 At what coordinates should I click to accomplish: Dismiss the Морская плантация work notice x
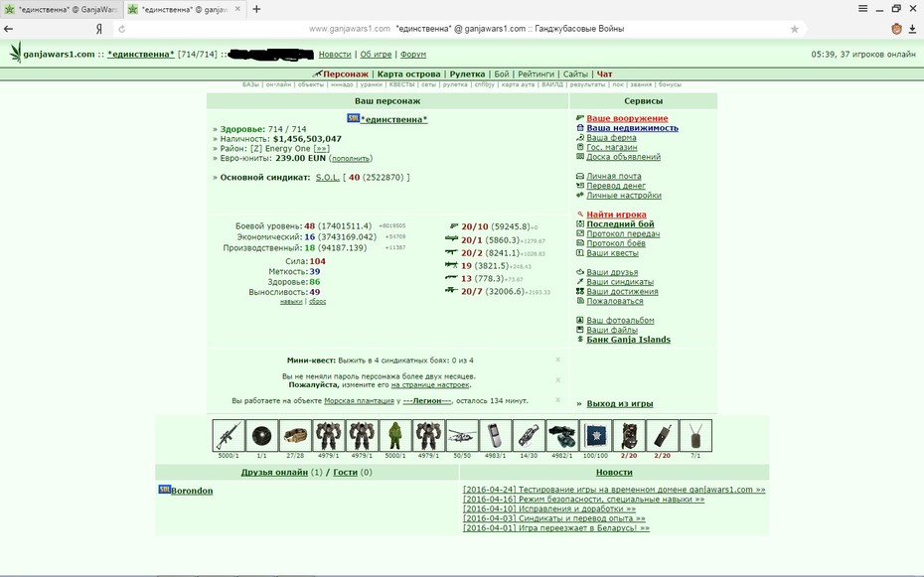pyautogui.click(x=558, y=400)
